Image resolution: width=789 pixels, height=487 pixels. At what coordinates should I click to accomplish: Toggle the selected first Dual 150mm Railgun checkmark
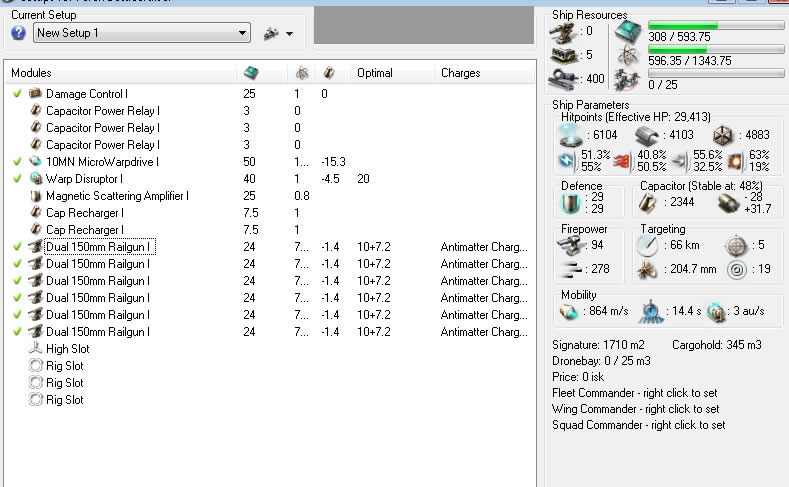(18, 247)
